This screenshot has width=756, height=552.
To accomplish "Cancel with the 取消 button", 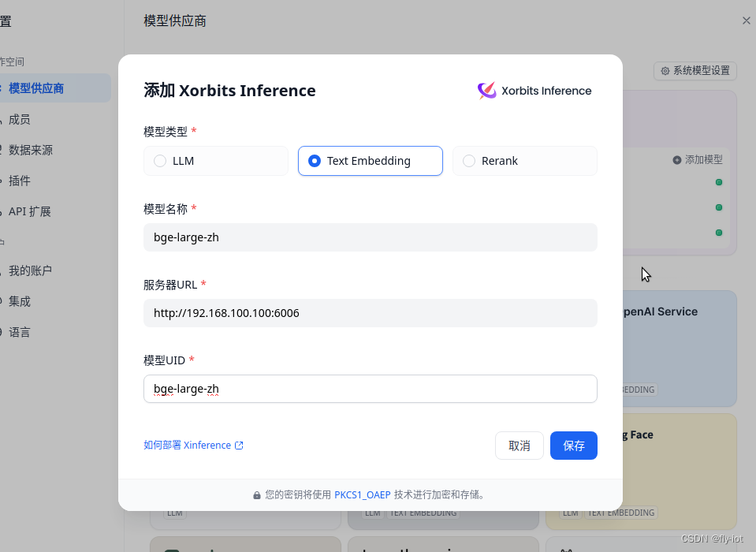I will [x=520, y=446].
